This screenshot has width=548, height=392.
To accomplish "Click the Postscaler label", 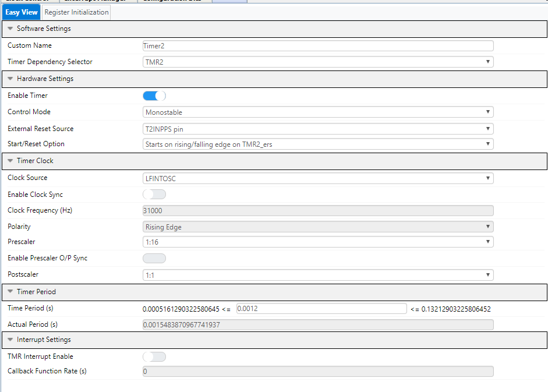I will pos(23,274).
